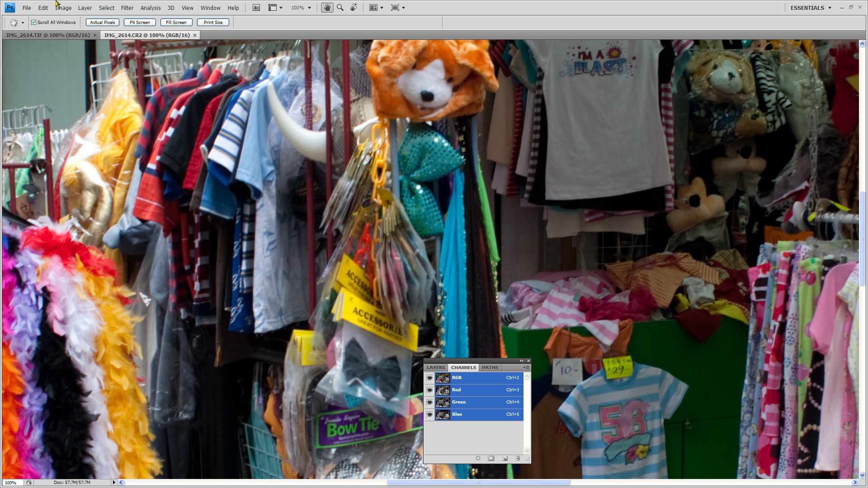Click the Photoshop Ps logo icon
This screenshot has height=488, width=868.
coord(9,8)
